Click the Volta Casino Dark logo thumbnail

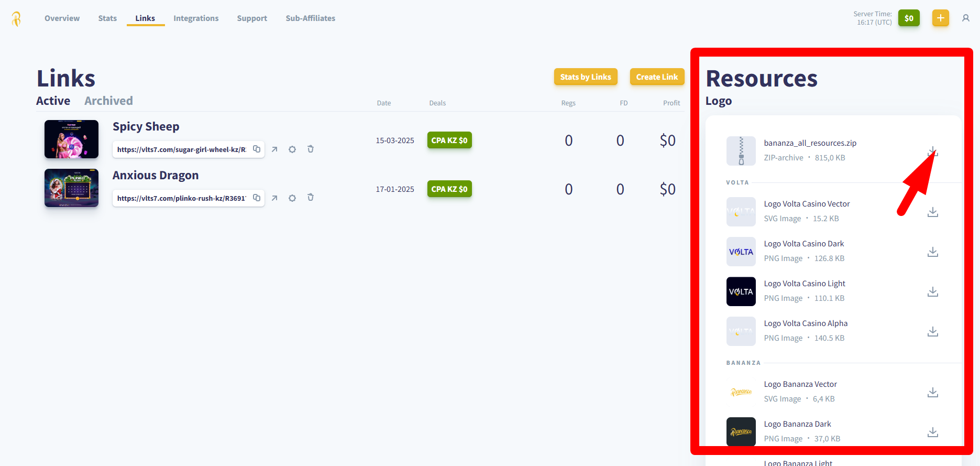741,252
